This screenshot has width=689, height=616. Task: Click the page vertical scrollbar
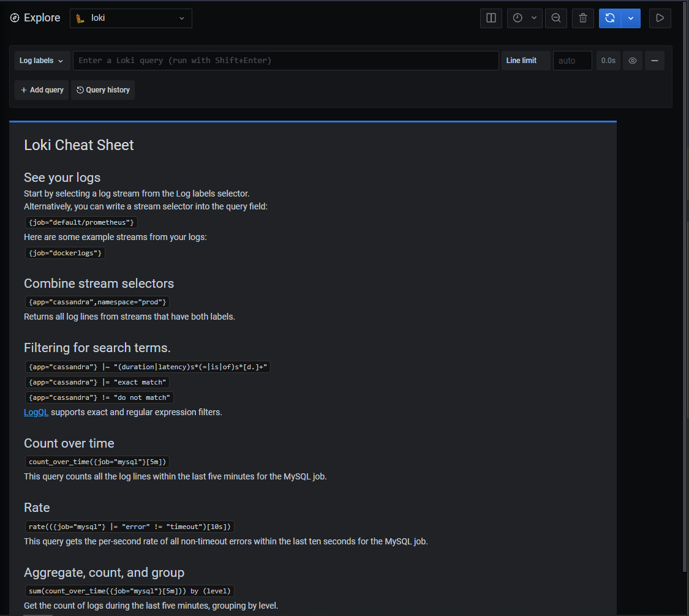(x=685, y=285)
